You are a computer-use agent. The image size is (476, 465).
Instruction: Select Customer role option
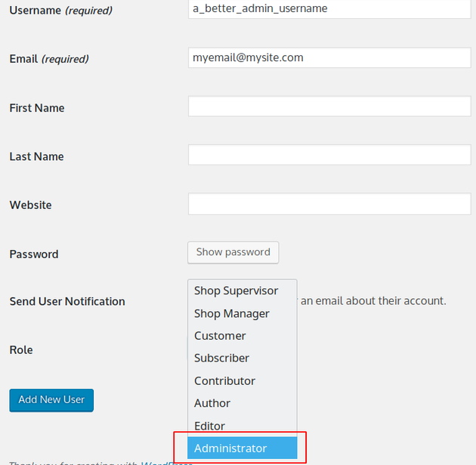(243, 336)
